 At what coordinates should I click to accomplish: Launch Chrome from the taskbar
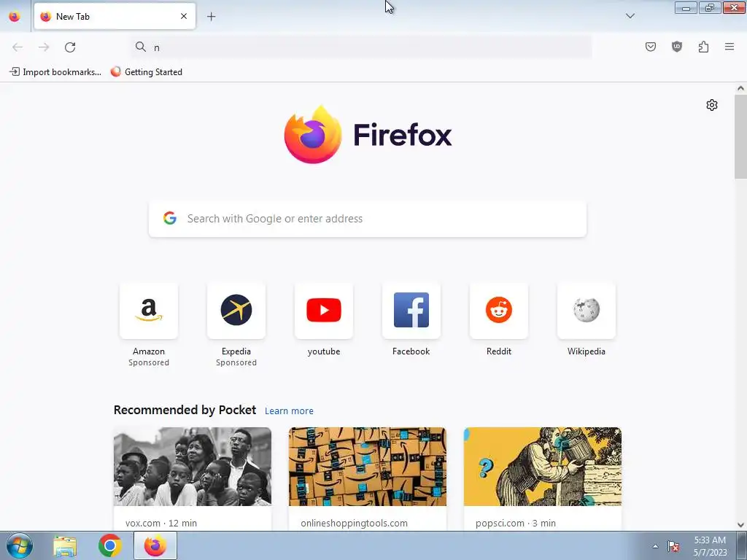click(110, 545)
